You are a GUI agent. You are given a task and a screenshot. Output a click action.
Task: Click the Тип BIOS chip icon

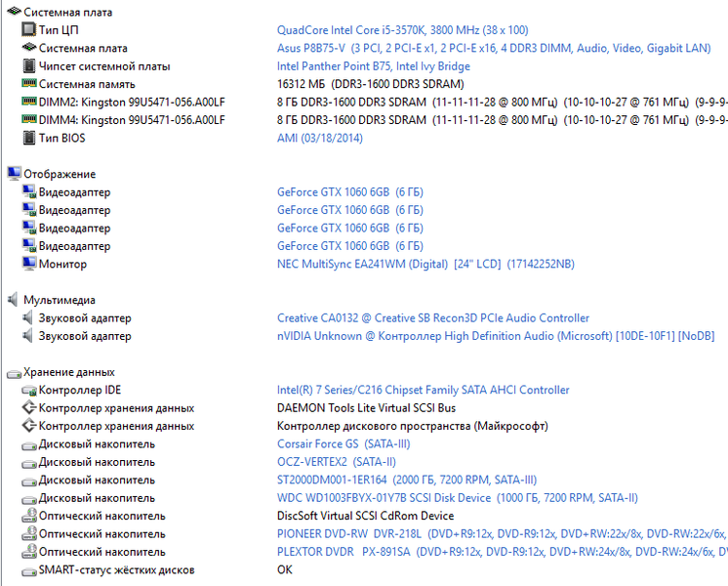[x=28, y=139]
